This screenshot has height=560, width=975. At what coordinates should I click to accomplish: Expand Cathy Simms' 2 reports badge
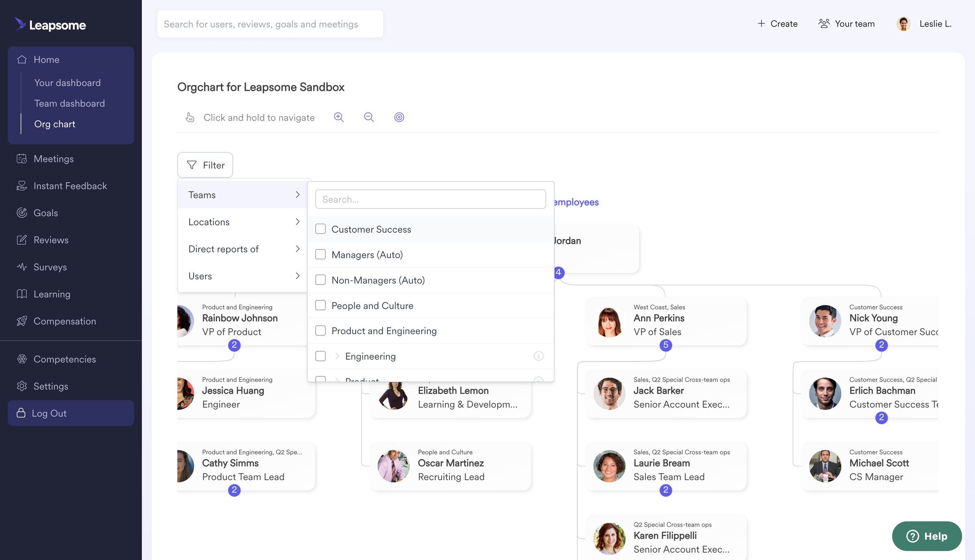click(x=234, y=490)
